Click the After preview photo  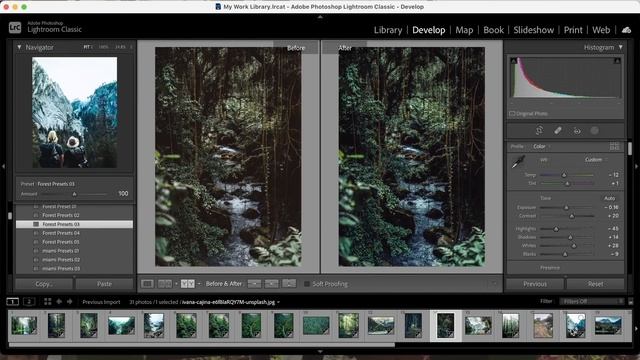tap(411, 157)
